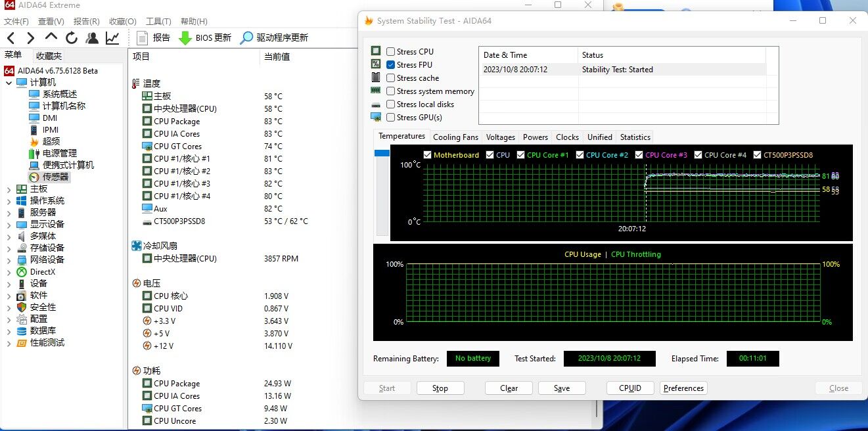Click the 安全性 shield icon
The image size is (868, 431).
pos(22,307)
